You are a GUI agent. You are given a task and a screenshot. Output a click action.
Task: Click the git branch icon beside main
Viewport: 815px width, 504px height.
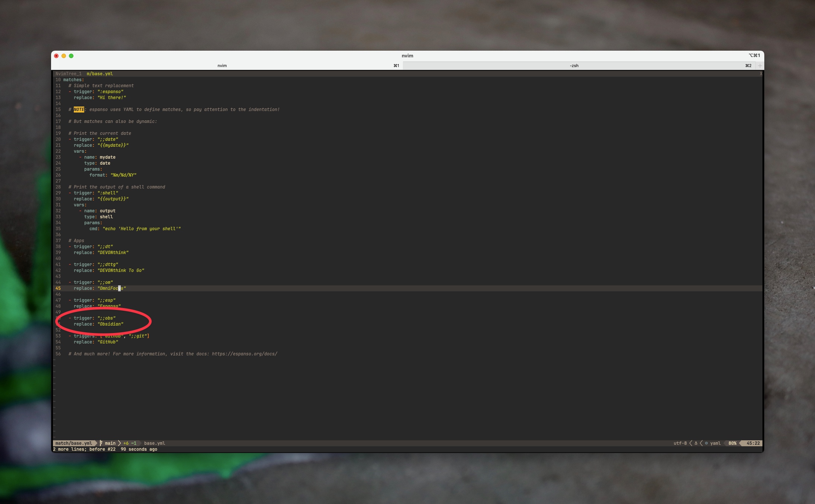(x=101, y=443)
